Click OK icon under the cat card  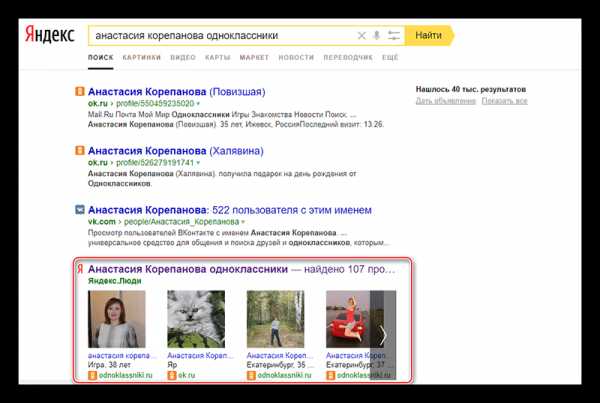click(x=172, y=375)
